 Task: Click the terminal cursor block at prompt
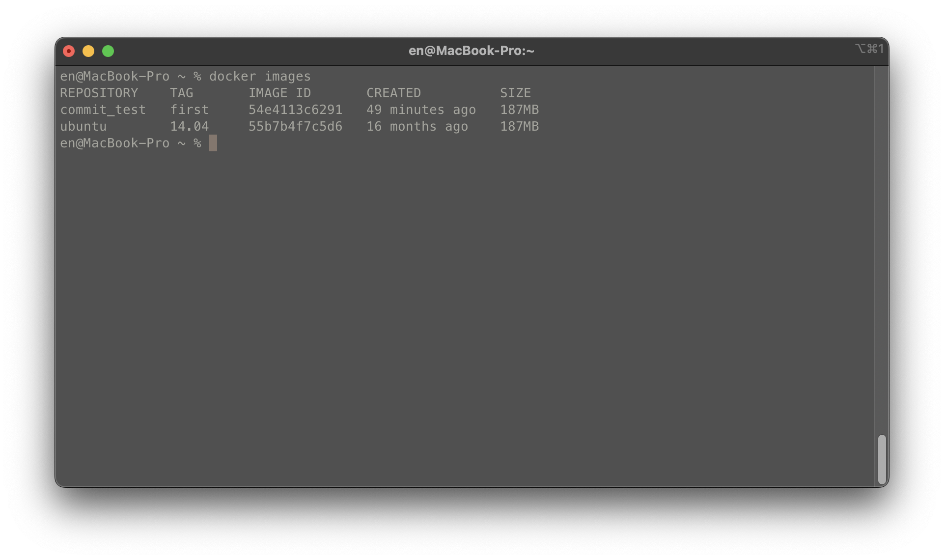tap(213, 143)
